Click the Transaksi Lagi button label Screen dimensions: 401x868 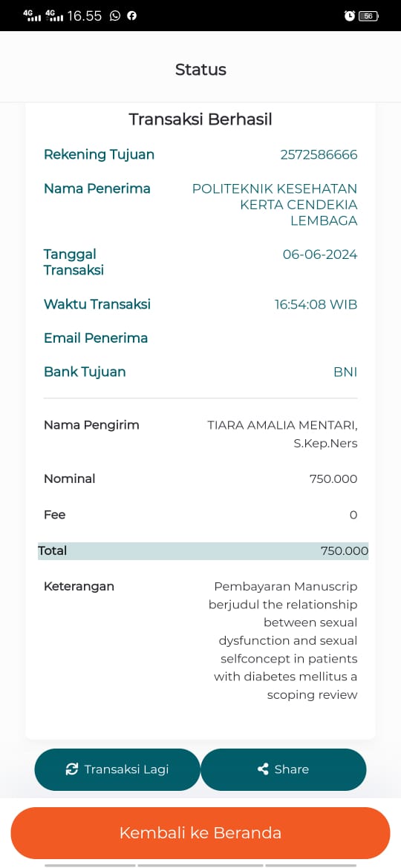(126, 769)
